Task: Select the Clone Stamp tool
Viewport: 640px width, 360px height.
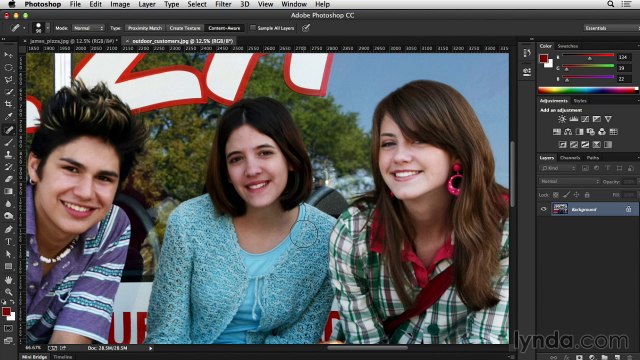Action: (8, 155)
